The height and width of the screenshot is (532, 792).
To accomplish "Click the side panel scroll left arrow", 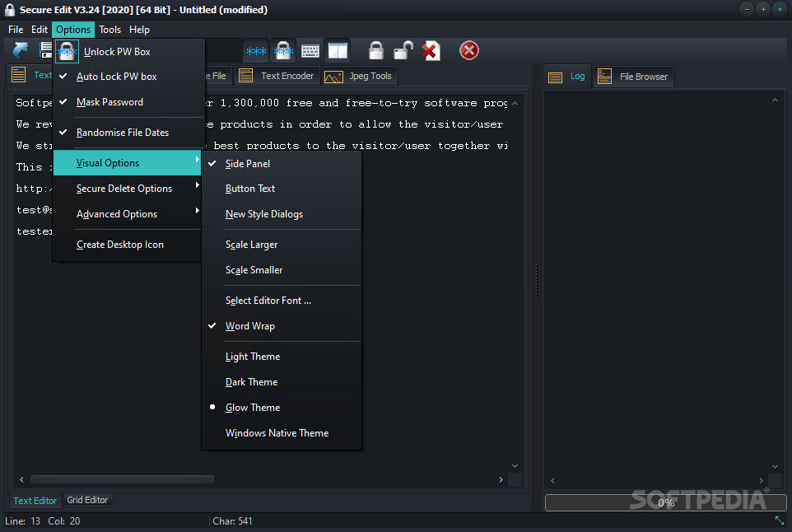I will [552, 480].
